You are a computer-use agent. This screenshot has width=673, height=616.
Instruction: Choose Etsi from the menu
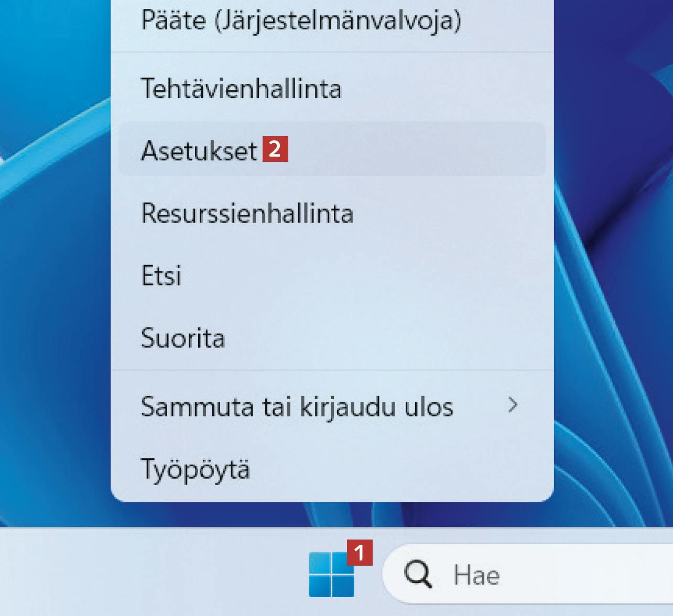point(161,276)
